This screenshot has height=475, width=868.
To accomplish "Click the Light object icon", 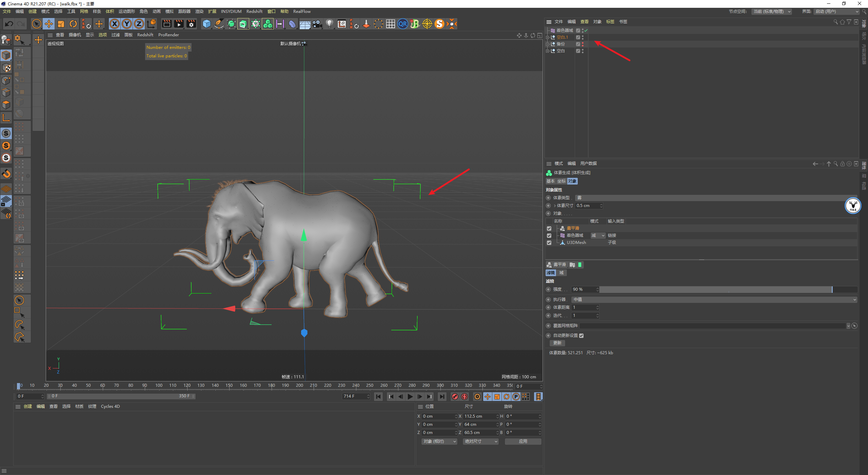I will pos(329,24).
